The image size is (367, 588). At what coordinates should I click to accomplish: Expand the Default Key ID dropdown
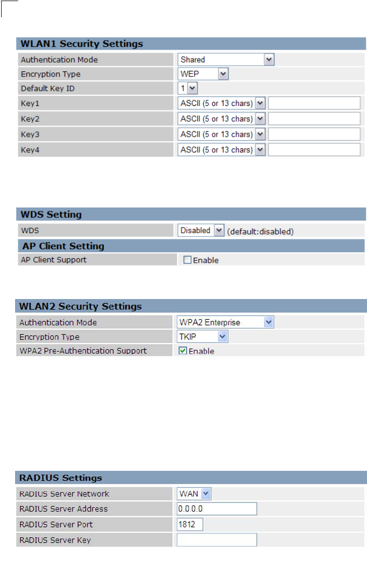(x=188, y=88)
